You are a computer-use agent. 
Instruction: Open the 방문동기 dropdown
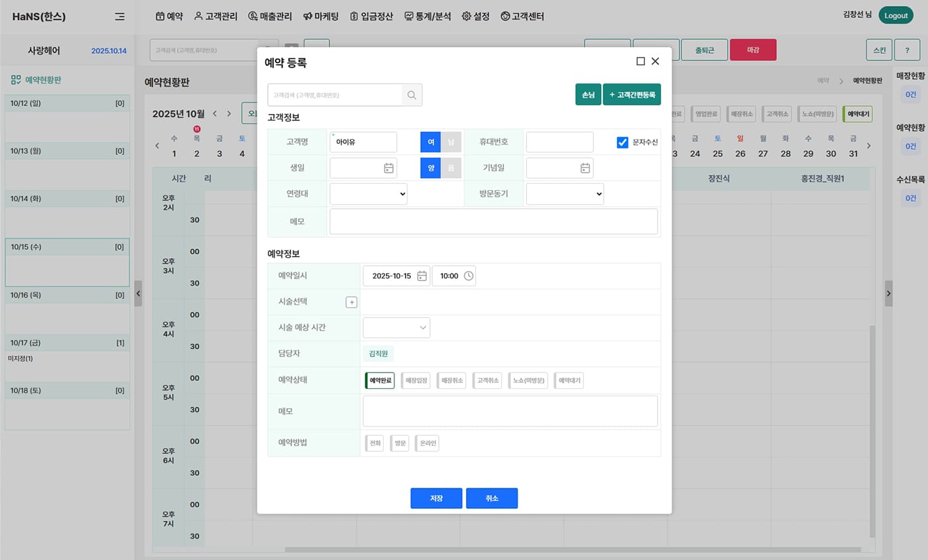[565, 194]
